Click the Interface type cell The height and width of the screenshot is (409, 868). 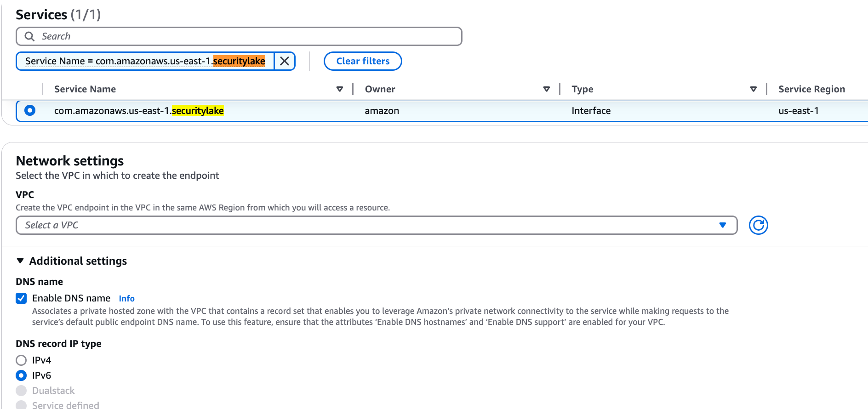point(591,111)
